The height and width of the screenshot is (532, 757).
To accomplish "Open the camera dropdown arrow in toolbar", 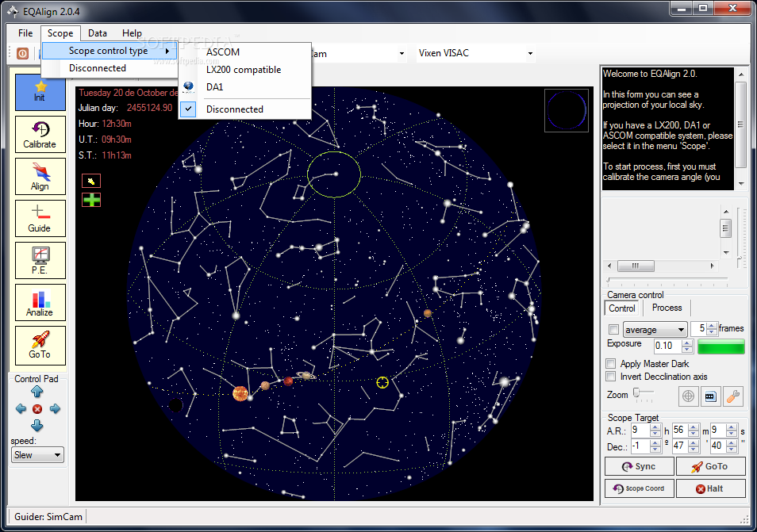I will point(402,53).
